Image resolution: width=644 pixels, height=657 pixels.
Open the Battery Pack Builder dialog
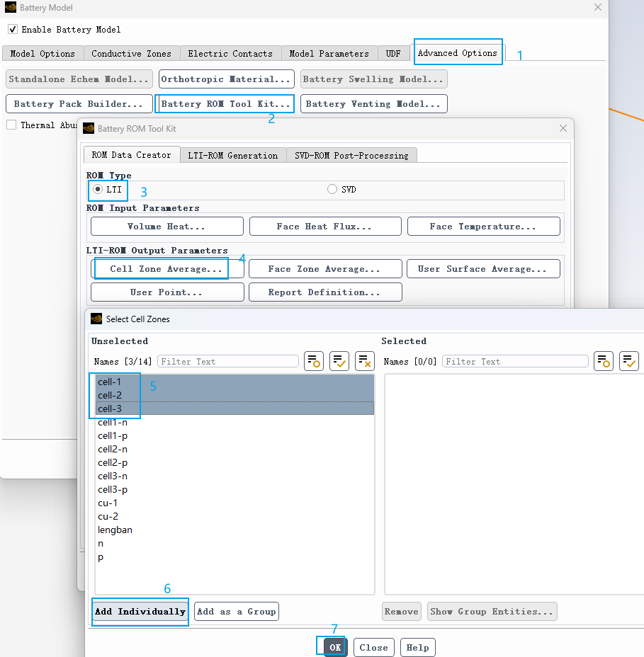pos(79,104)
